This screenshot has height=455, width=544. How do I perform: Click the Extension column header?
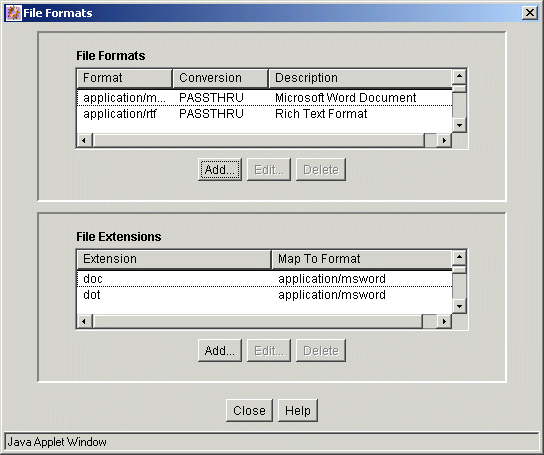tap(174, 259)
